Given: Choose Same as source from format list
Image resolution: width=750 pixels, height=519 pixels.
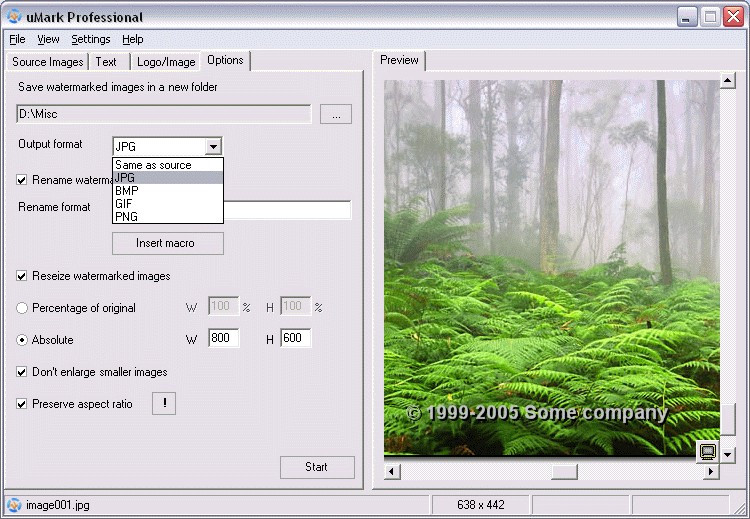Looking at the screenshot, I should point(168,165).
